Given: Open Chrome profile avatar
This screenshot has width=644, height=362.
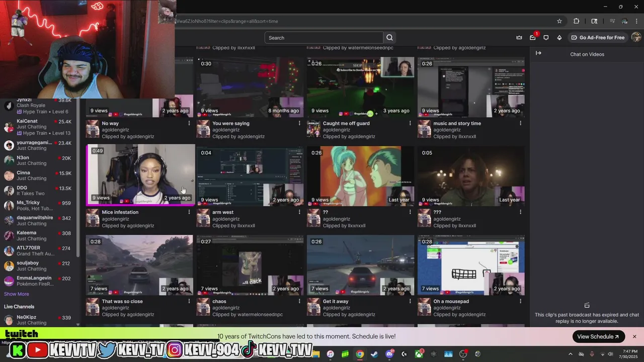Looking at the screenshot, I should tap(624, 21).
